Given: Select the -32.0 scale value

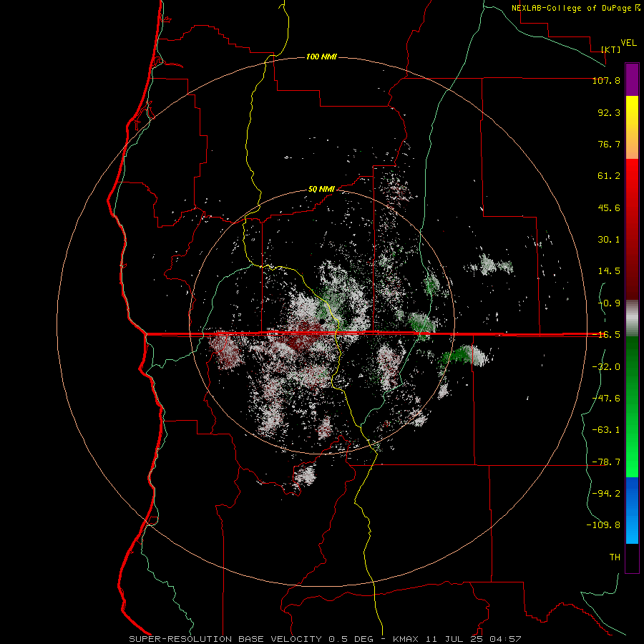Looking at the screenshot, I should tap(606, 367).
